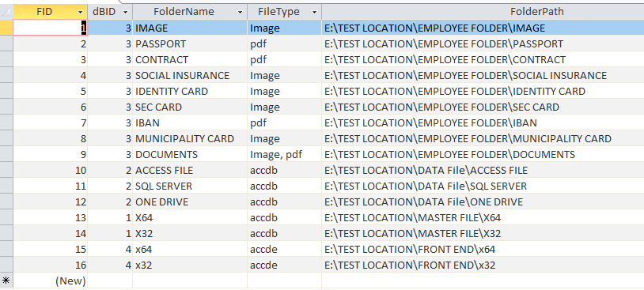Click the path ending in EMPLOYEE FOLDER\DOCUMENTS
The image size is (644, 290).
pyautogui.click(x=483, y=154)
